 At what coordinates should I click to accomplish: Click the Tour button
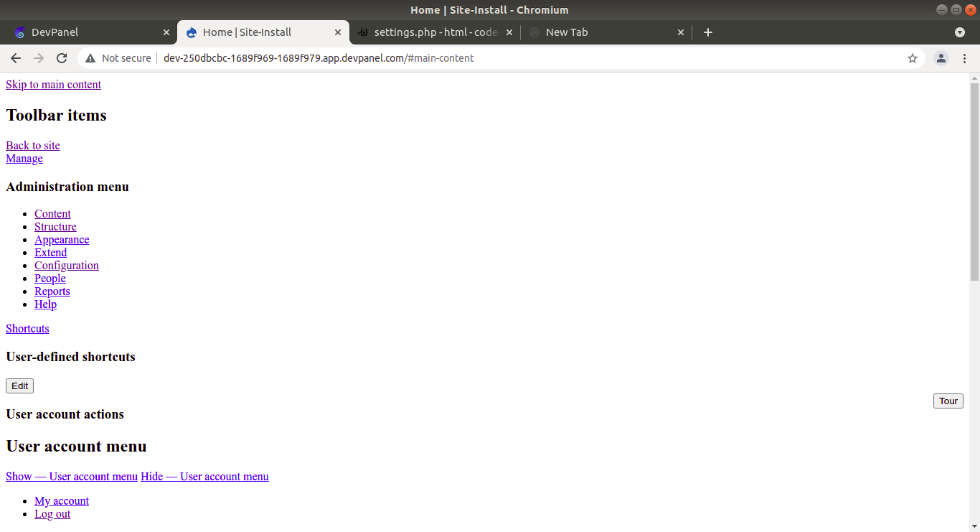tap(948, 401)
